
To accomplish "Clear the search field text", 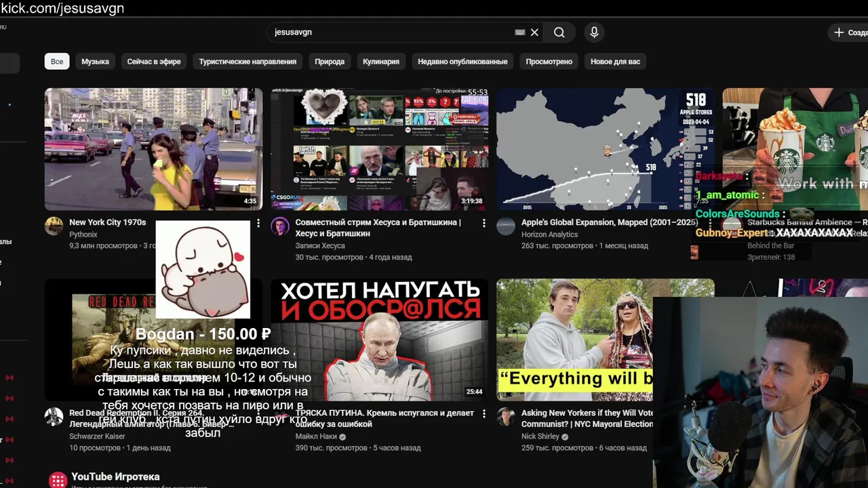I will click(534, 33).
